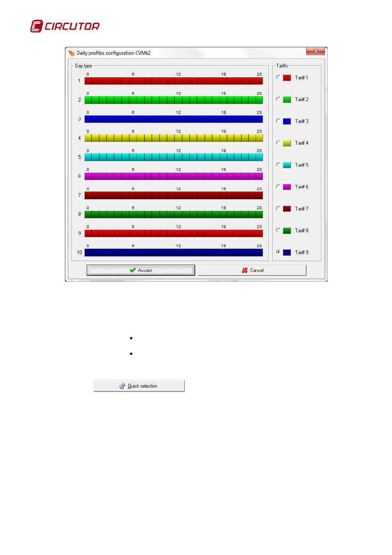Image resolution: width=392 pixels, height=555 pixels.
Task: Select the Tariff 4 radio button
Action: coord(278,143)
